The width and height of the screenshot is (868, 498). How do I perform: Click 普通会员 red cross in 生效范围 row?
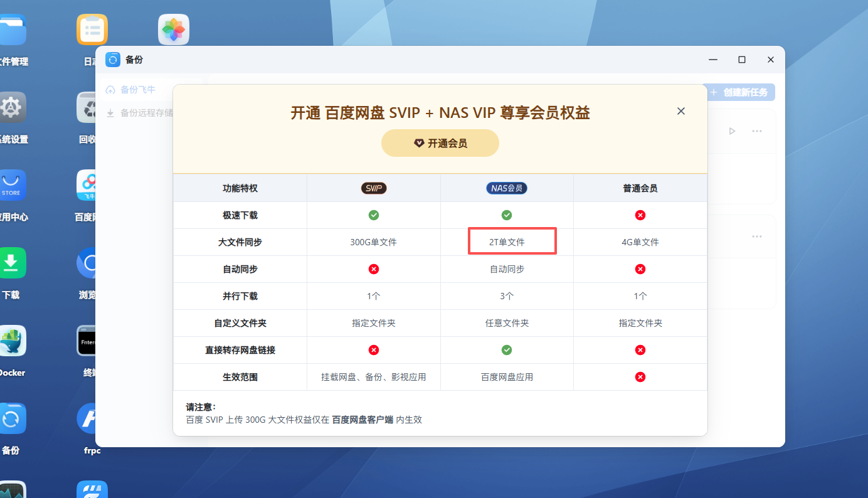tap(640, 377)
